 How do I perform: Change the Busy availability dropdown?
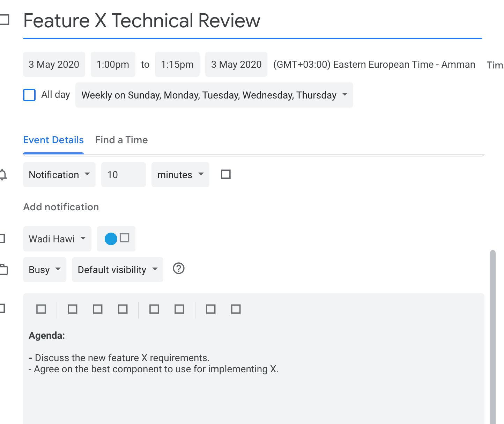coord(44,270)
